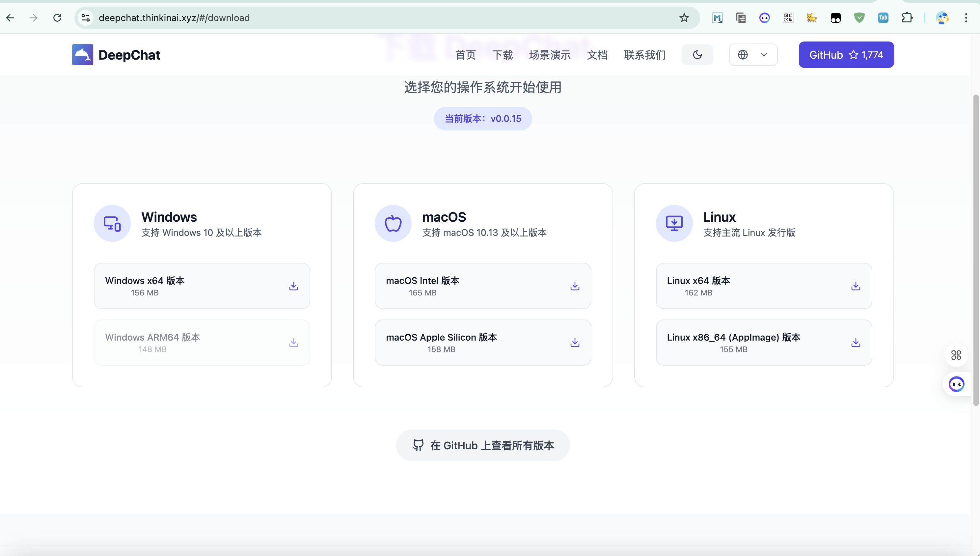View site information in address bar

[x=86, y=18]
